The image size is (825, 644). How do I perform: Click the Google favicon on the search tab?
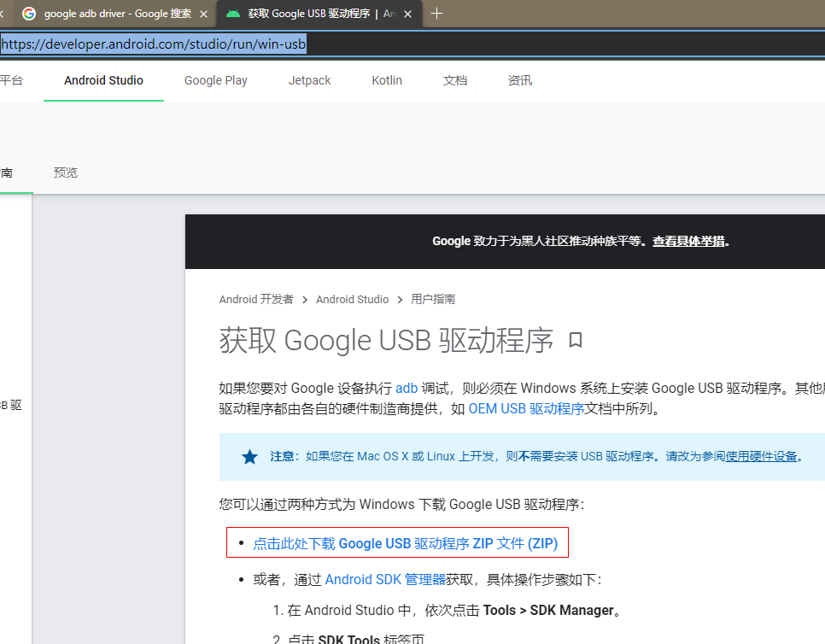pyautogui.click(x=28, y=14)
